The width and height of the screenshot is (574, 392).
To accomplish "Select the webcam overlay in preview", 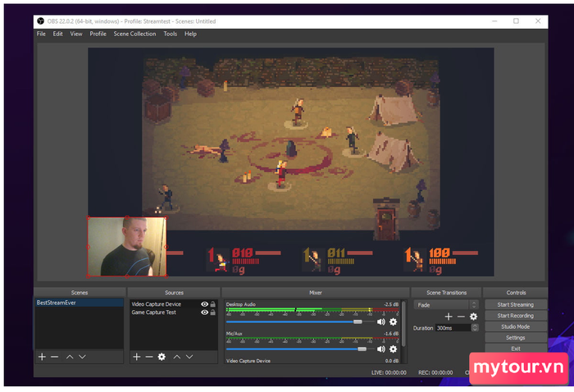I will (x=127, y=247).
